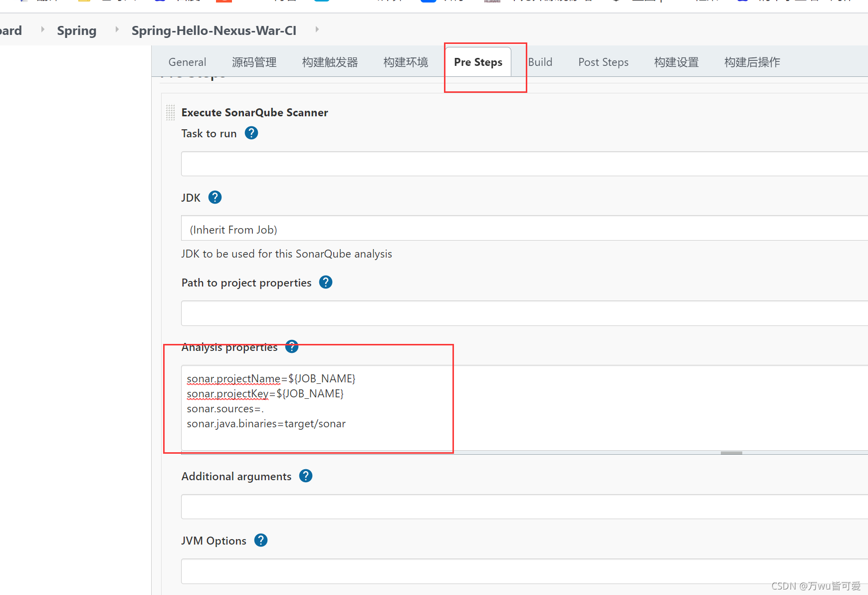Open help for Path to project properties
The height and width of the screenshot is (595, 868).
[326, 282]
